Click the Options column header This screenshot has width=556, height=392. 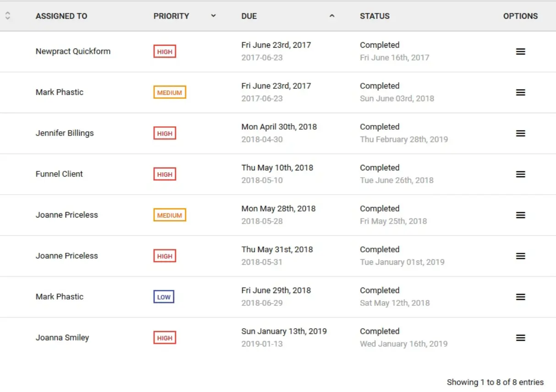(x=520, y=16)
